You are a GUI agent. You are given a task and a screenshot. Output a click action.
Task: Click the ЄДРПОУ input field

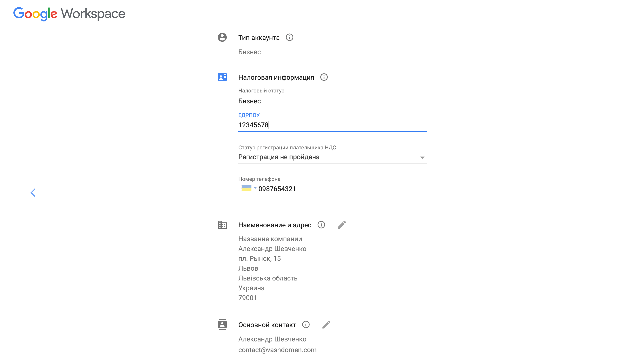pyautogui.click(x=332, y=125)
